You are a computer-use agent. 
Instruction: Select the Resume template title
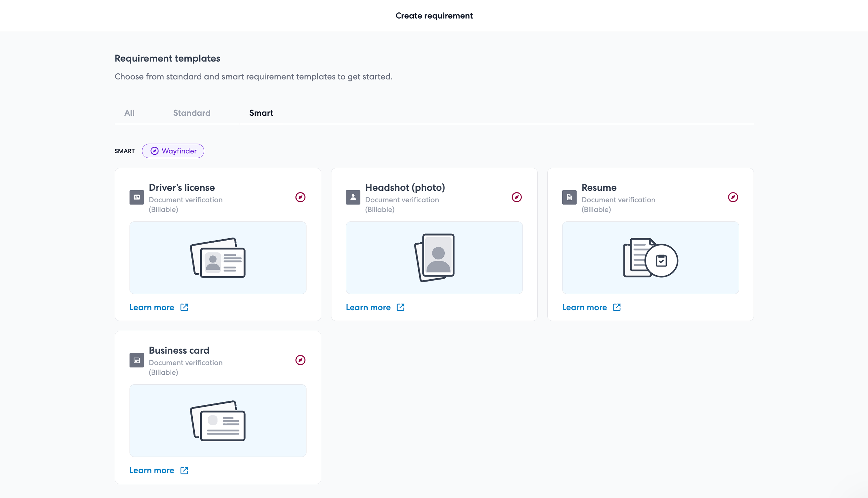coord(599,187)
